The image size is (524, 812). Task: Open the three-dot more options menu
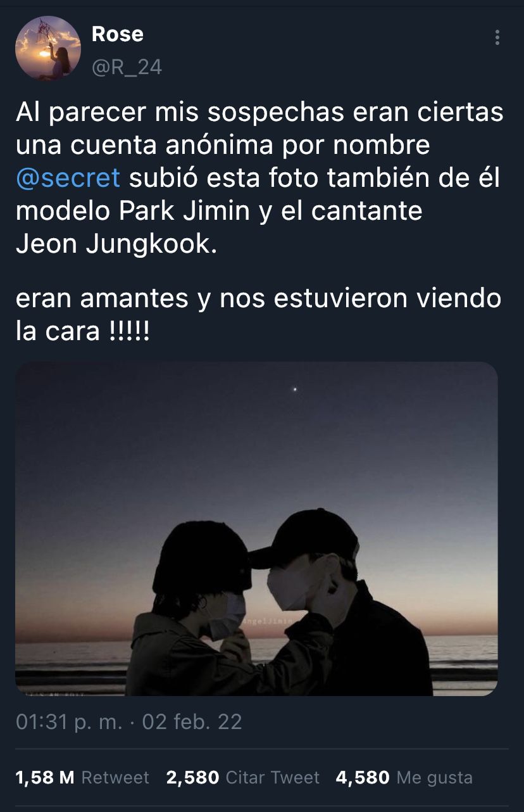[x=497, y=37]
